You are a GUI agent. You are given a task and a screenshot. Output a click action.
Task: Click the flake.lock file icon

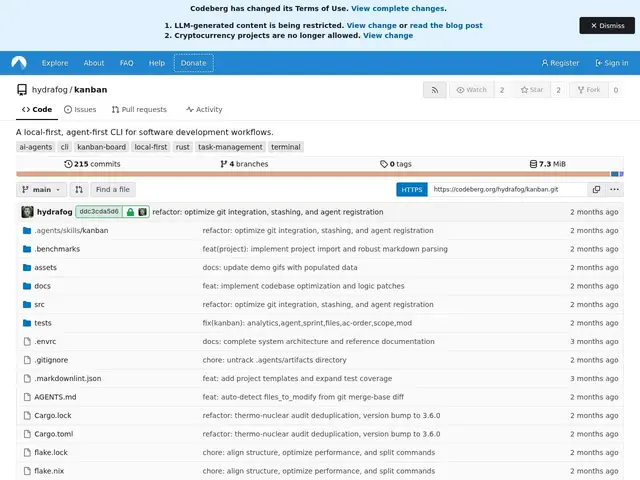(x=27, y=452)
